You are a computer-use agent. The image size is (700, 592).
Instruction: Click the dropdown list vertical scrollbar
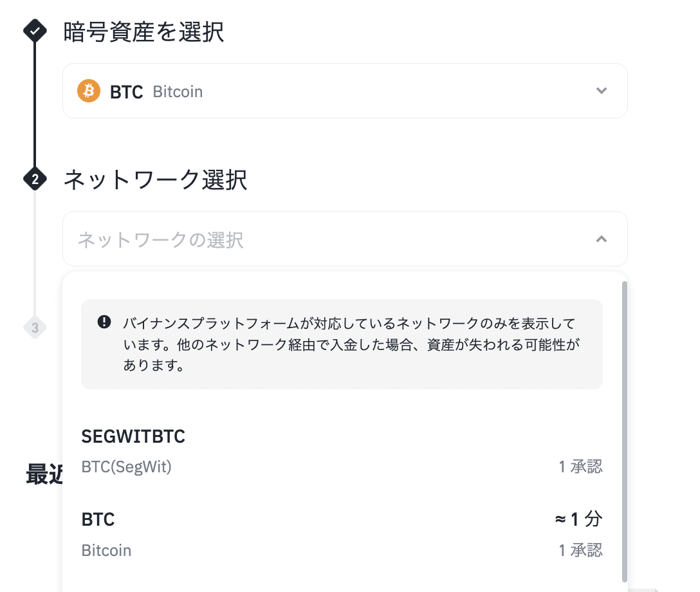point(624,431)
